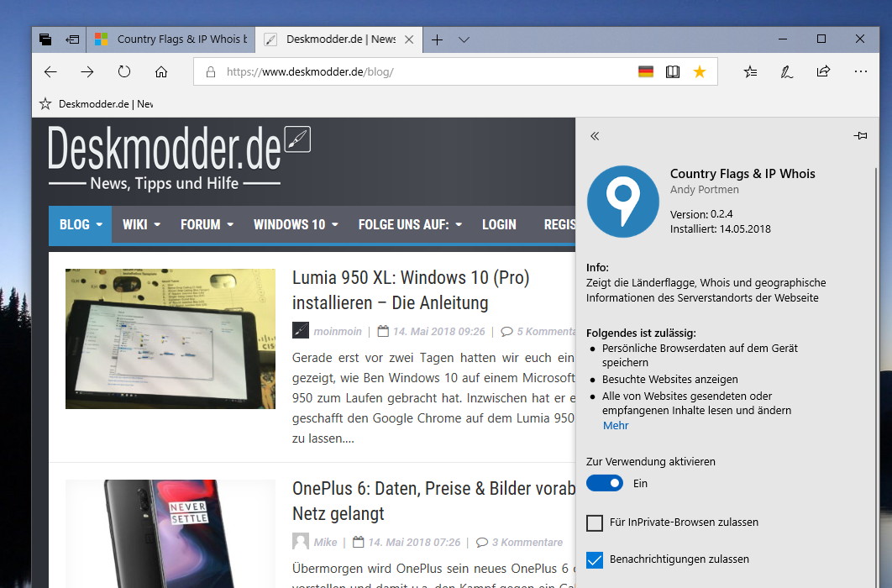Click the lock icon in address bar

211,71
